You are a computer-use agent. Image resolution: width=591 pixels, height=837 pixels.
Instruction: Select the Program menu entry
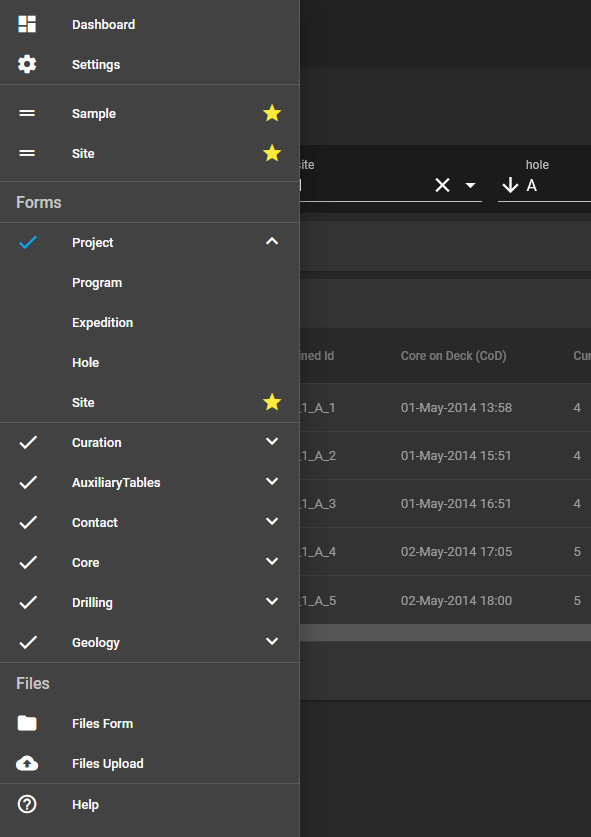(97, 282)
